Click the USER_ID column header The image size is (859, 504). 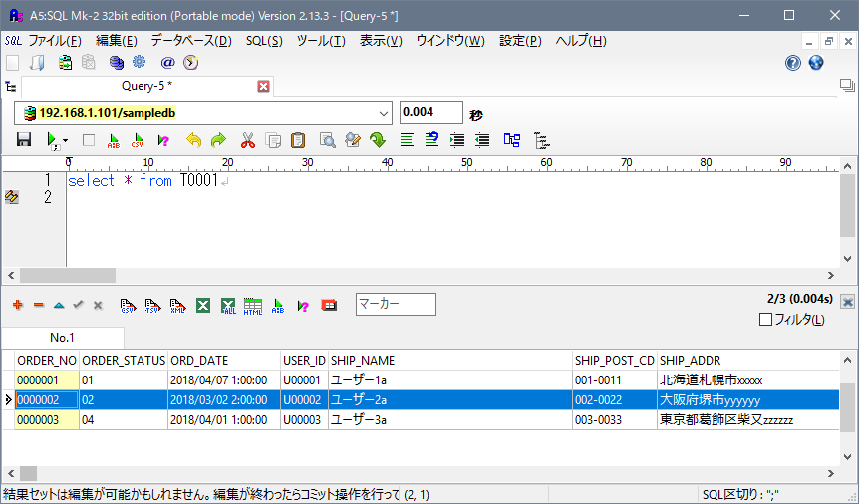coord(305,361)
